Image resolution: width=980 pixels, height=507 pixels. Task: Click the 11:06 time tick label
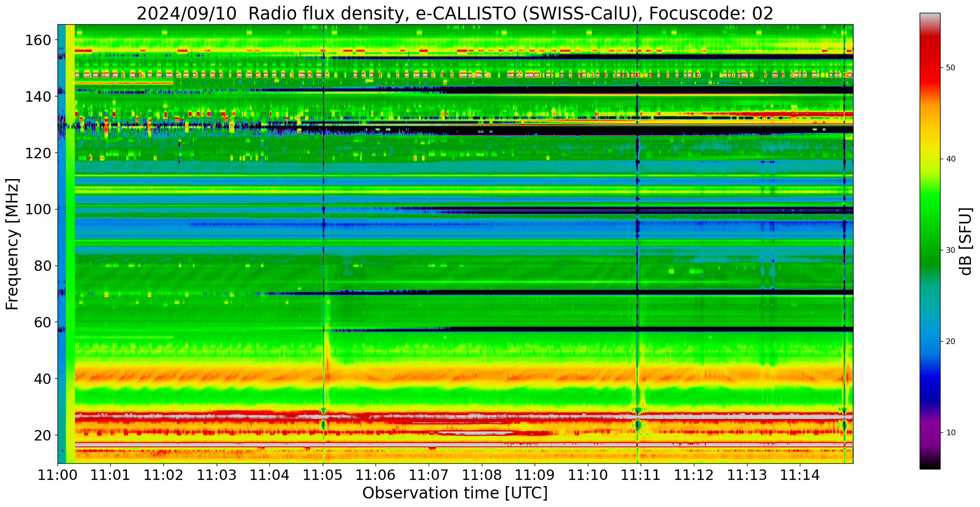point(376,474)
